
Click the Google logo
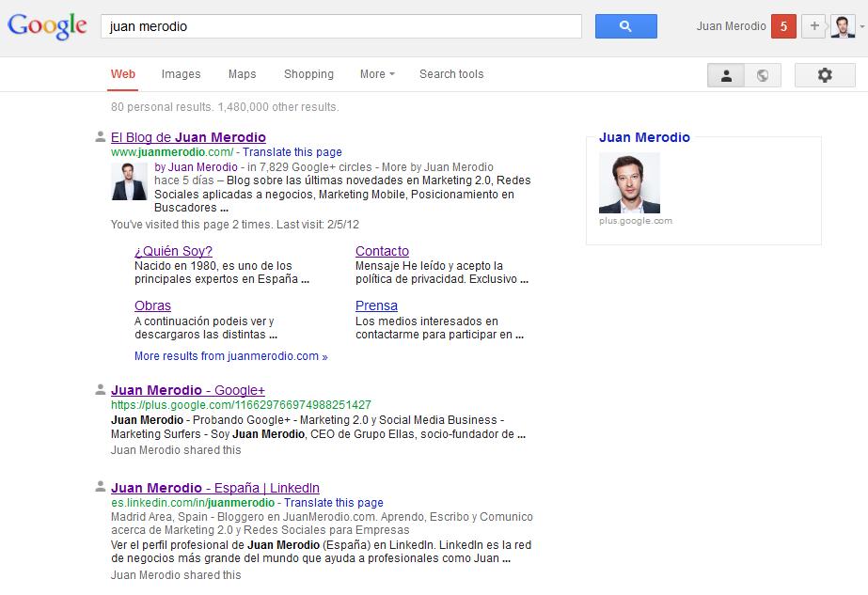coord(47,27)
